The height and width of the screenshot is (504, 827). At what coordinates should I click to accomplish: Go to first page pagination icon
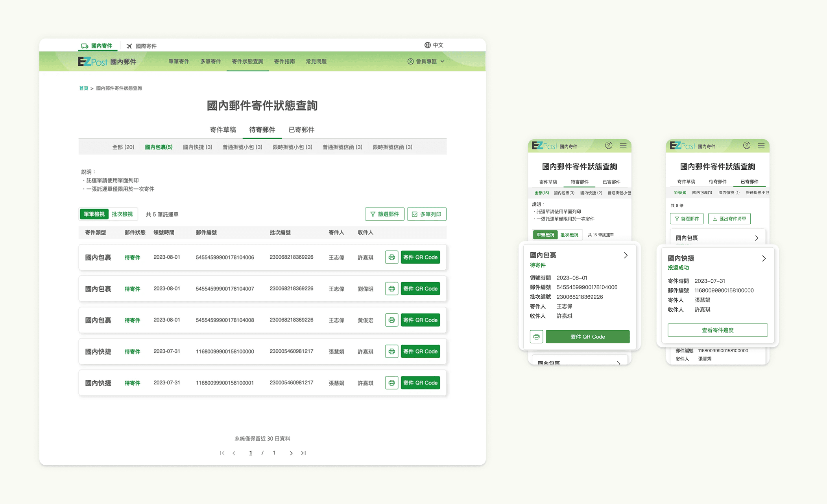tap(222, 453)
